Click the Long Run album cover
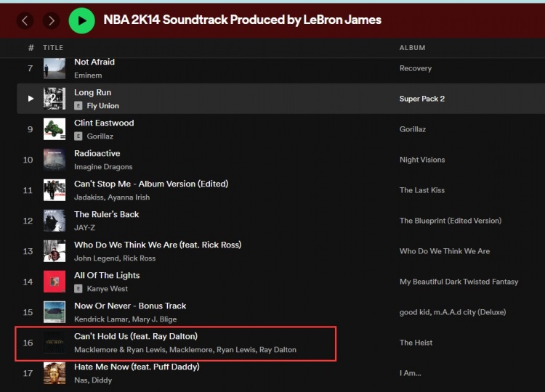The height and width of the screenshot is (392, 545). [x=54, y=99]
